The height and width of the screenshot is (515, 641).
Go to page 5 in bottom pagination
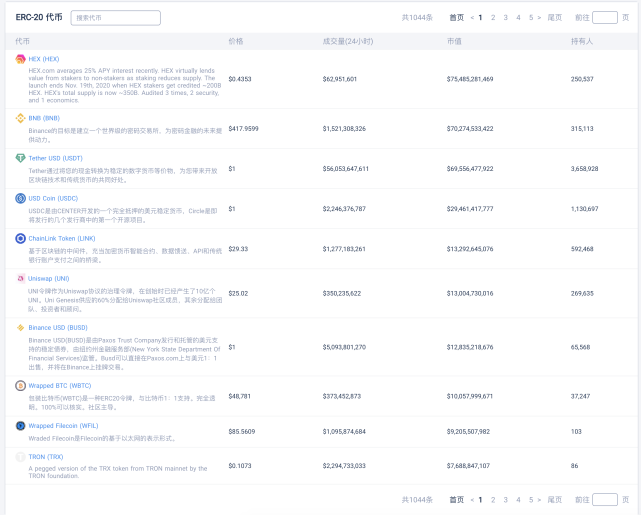tap(531, 499)
